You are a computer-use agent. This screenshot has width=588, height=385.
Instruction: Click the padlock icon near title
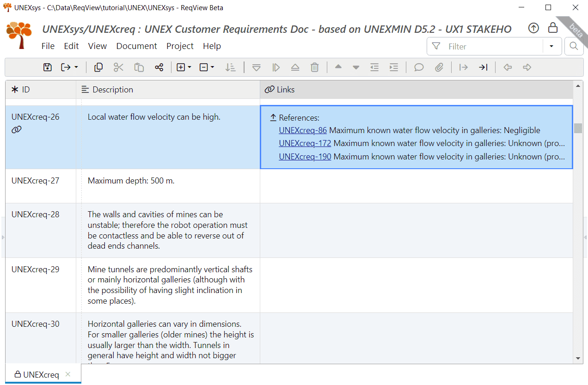553,28
